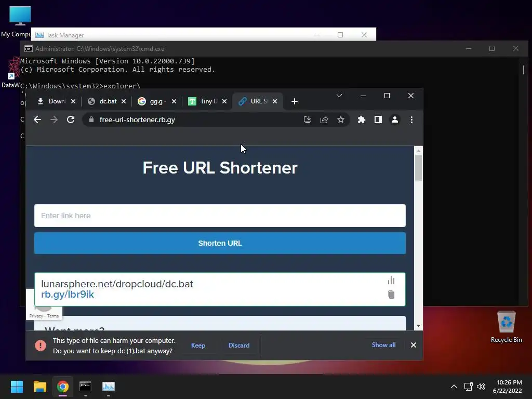
Task: Keep the dc (1).bat download
Action: point(198,345)
